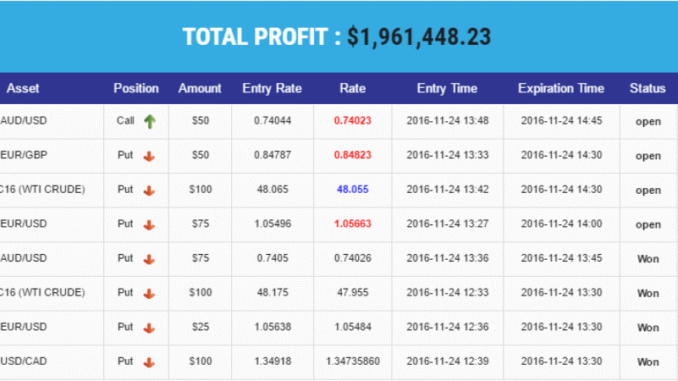Screen dimensions: 678x381
Task: Click entry time 2016-11-24 13:33
Action: pos(448,155)
